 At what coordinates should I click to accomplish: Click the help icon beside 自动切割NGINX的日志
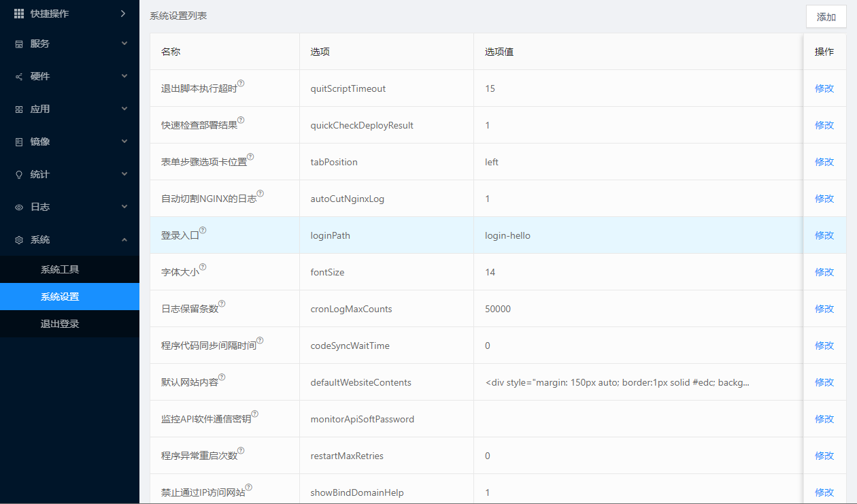(x=260, y=194)
